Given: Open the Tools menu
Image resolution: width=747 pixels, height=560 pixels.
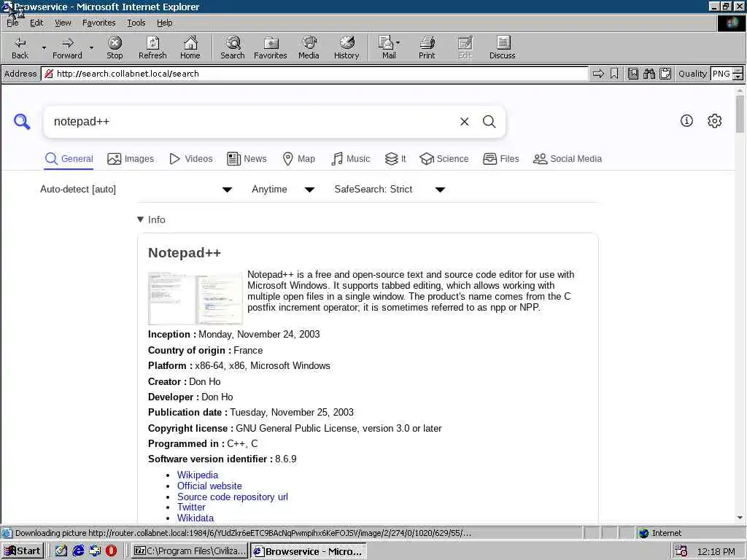Looking at the screenshot, I should (136, 23).
